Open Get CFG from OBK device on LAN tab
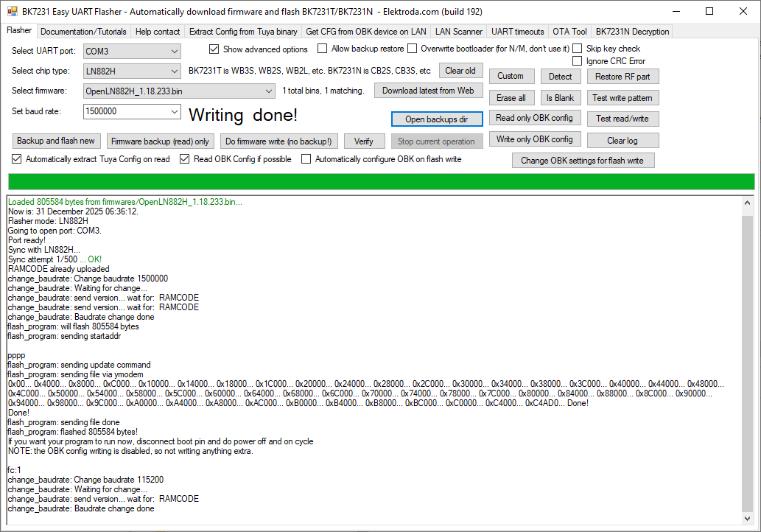 pos(366,32)
